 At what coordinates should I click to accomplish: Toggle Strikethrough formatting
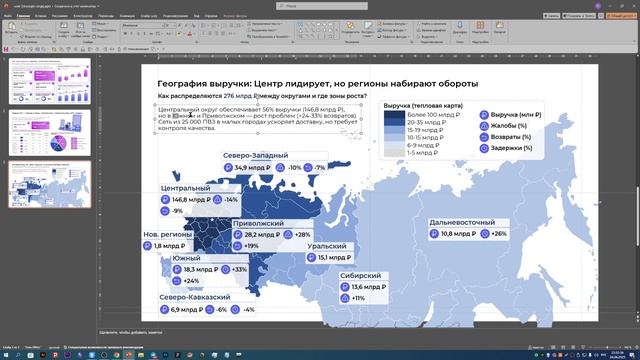(151, 33)
